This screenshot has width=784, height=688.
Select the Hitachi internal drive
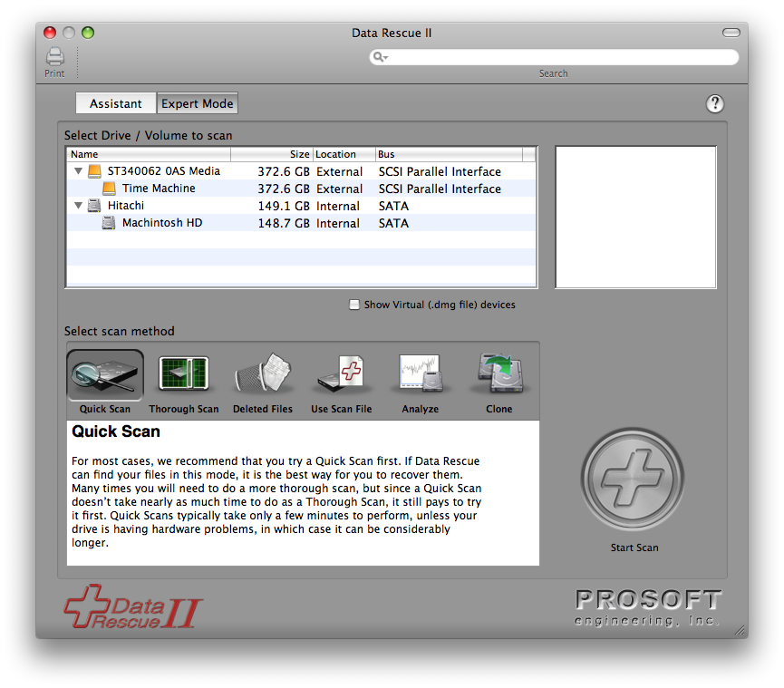301,206
